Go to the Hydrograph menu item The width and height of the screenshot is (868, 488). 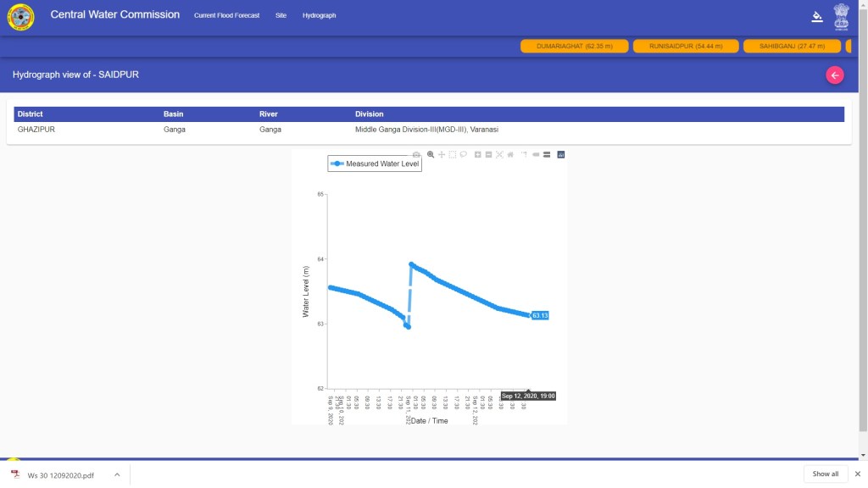pos(319,15)
